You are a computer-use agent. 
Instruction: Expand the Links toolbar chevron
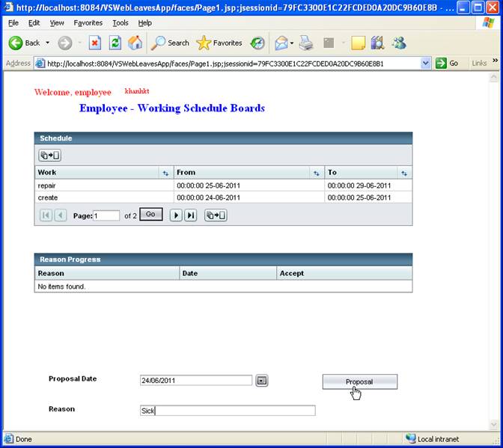click(x=496, y=61)
